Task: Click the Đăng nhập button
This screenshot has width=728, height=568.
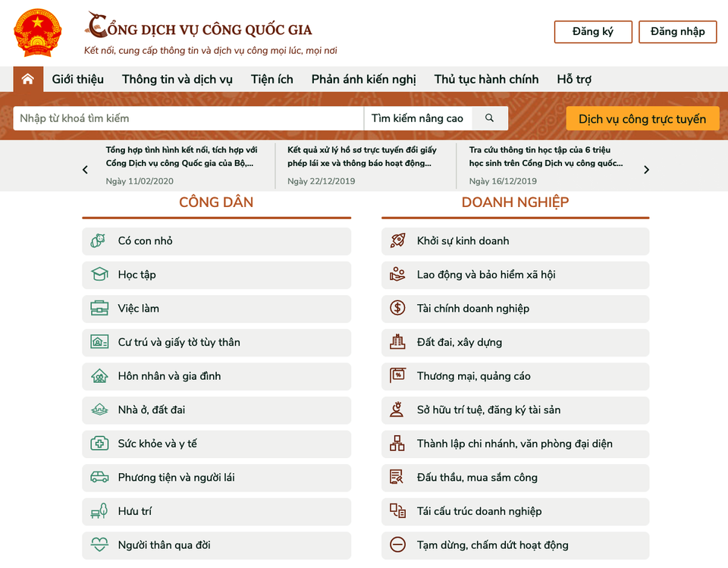Action: (677, 32)
